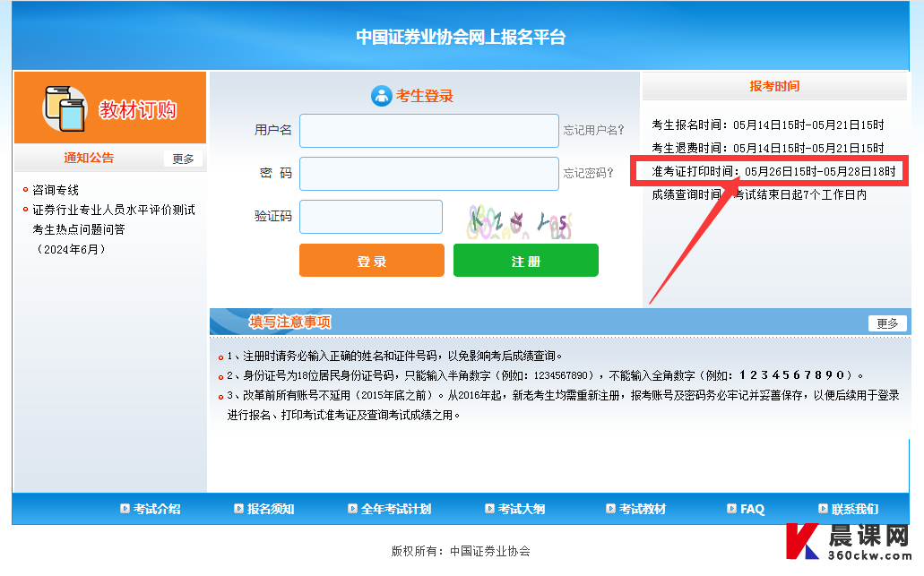Screen dimensions: 924x576
Task: Click the 忘记用户名? link
Action: pyautogui.click(x=593, y=130)
